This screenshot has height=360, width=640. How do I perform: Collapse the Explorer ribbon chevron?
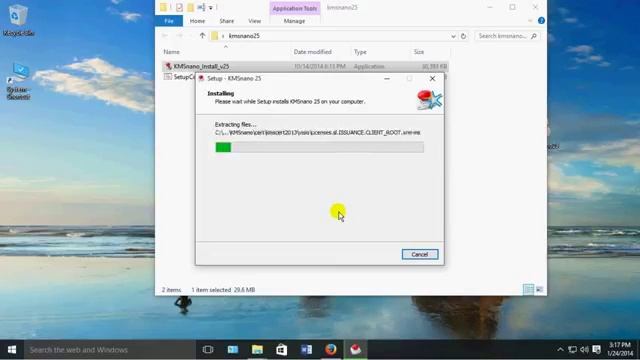(x=530, y=21)
